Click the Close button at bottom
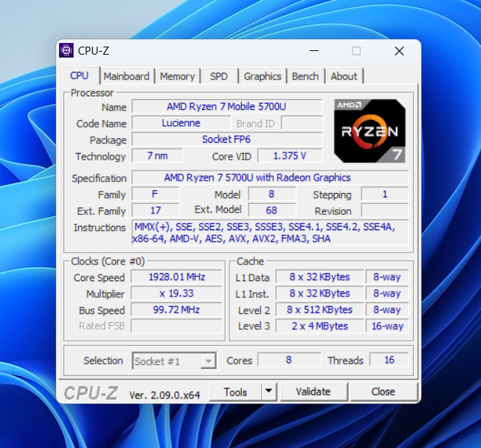 tap(383, 392)
